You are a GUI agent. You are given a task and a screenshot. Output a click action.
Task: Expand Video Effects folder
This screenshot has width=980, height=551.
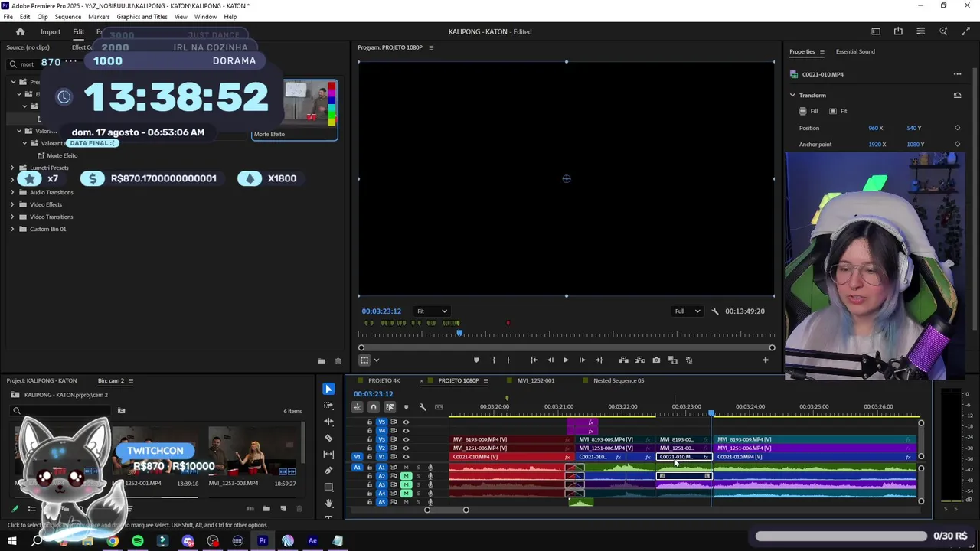point(12,204)
